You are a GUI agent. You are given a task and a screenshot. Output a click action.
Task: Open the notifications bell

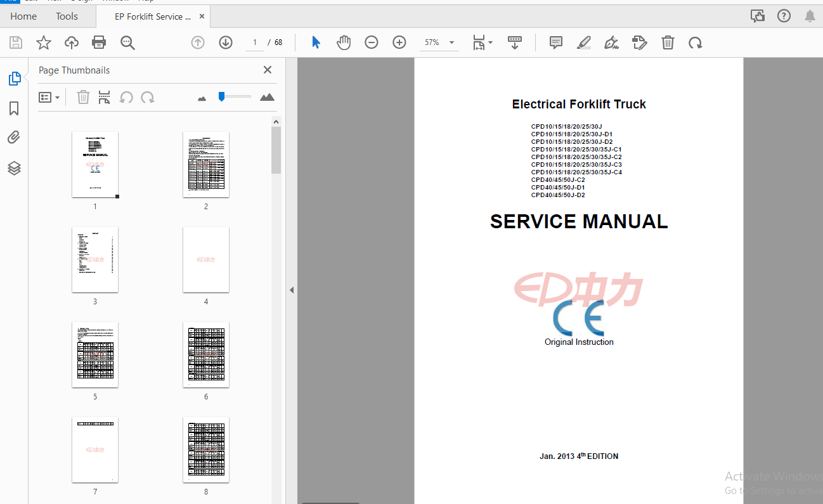(810, 16)
